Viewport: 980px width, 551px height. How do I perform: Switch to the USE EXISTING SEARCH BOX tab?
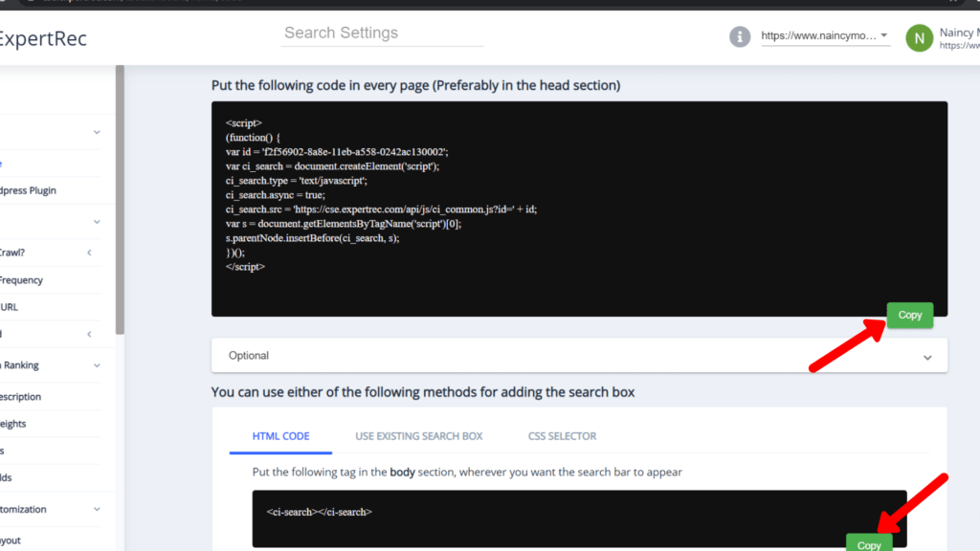tap(418, 435)
